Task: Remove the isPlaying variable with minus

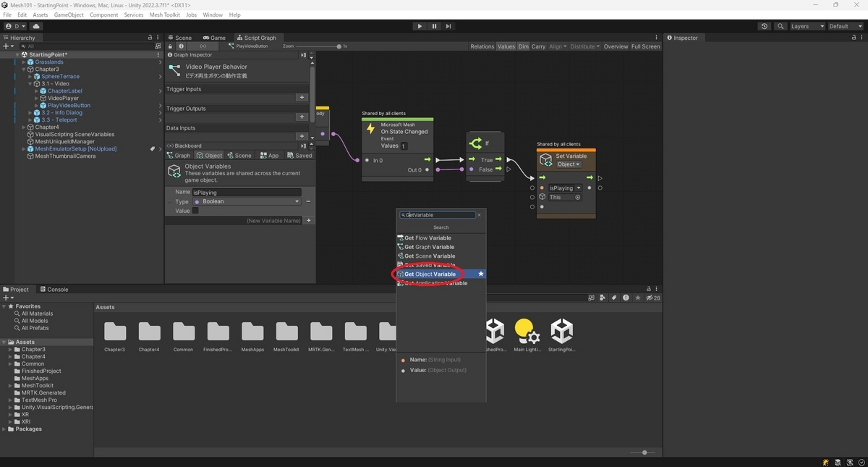Action: 308,201
